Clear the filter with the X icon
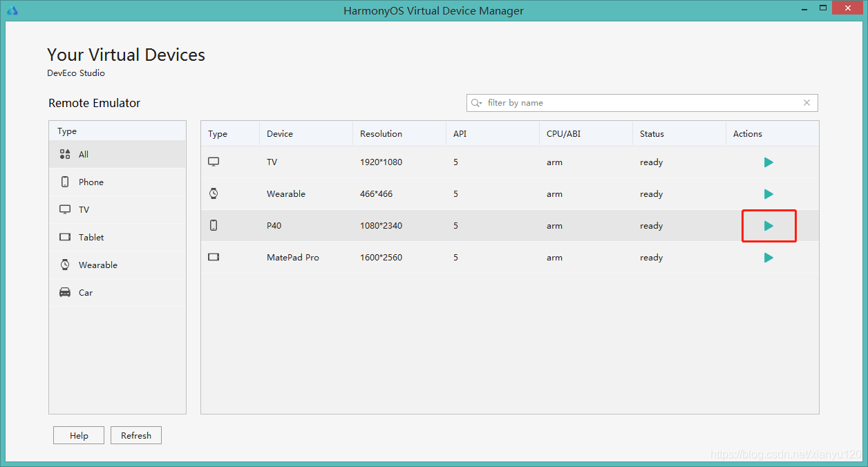The height and width of the screenshot is (467, 868). [x=806, y=103]
